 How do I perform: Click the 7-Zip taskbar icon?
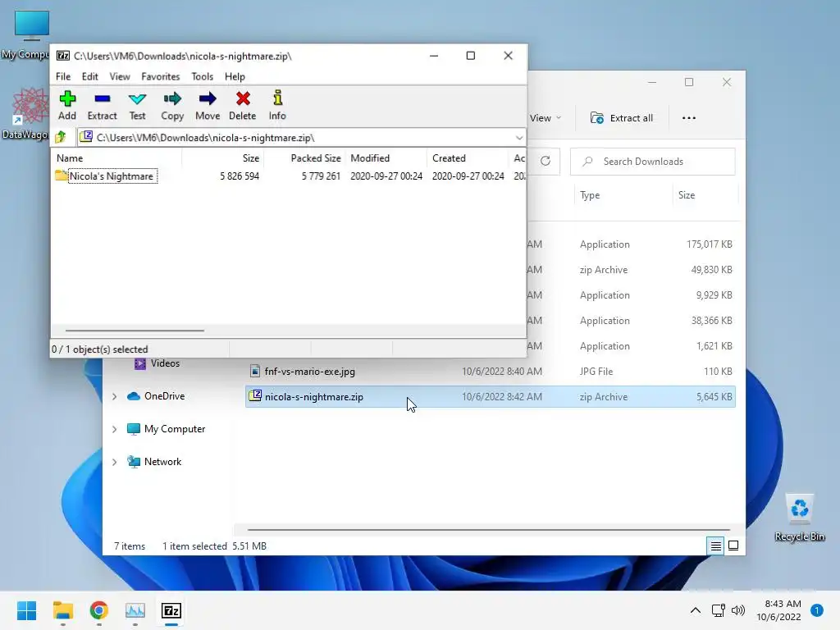coord(171,610)
